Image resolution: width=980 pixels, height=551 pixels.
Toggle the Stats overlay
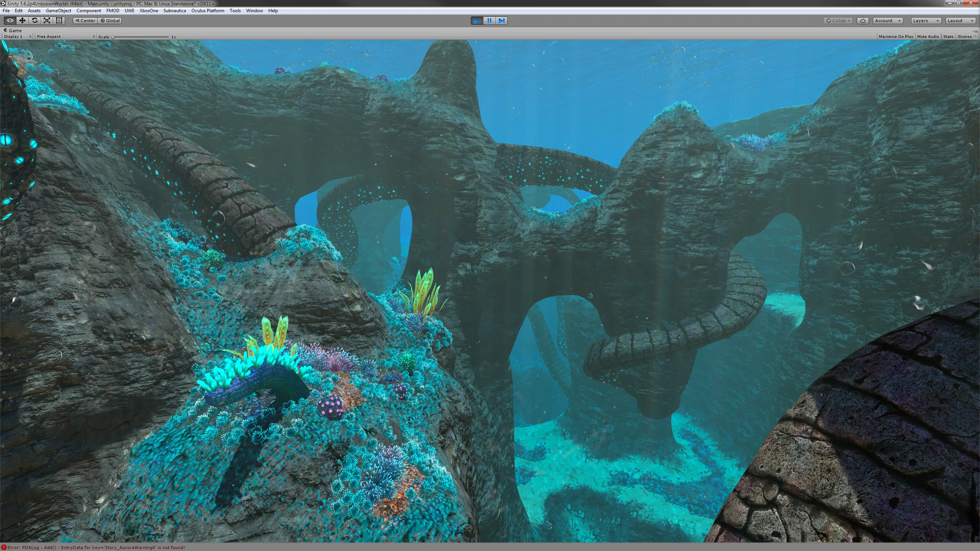pyautogui.click(x=948, y=37)
